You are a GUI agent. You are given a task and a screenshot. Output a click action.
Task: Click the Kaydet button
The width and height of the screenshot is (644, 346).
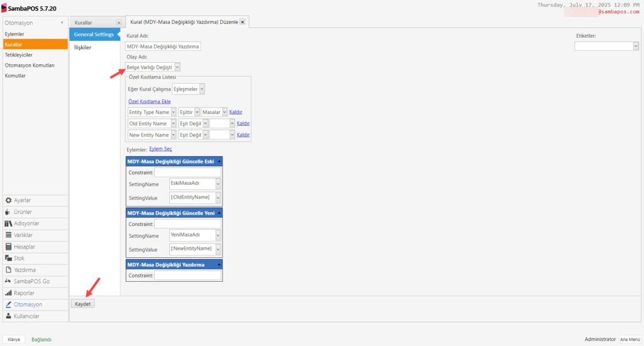tap(83, 304)
